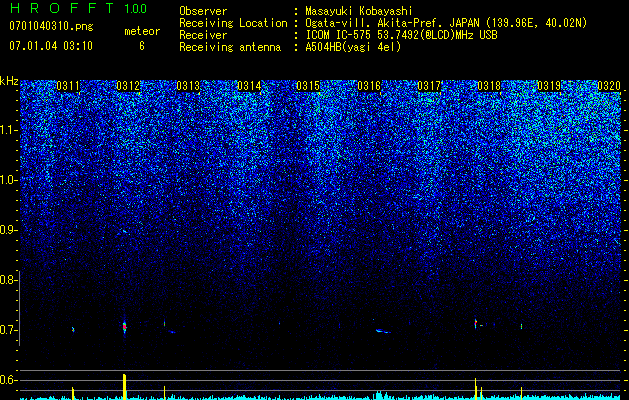Viewport: 629px width, 400px height.
Task: Click the 0320 time marker
Action: pyautogui.click(x=609, y=86)
